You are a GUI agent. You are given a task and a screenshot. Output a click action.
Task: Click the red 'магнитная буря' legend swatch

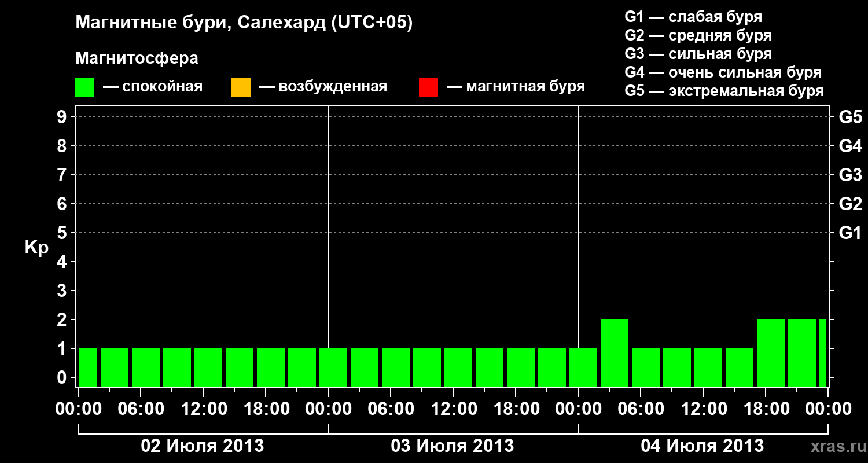428,87
